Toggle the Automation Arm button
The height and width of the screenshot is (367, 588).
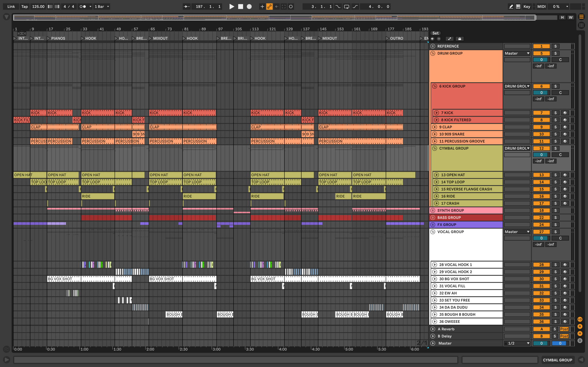coord(269,6)
